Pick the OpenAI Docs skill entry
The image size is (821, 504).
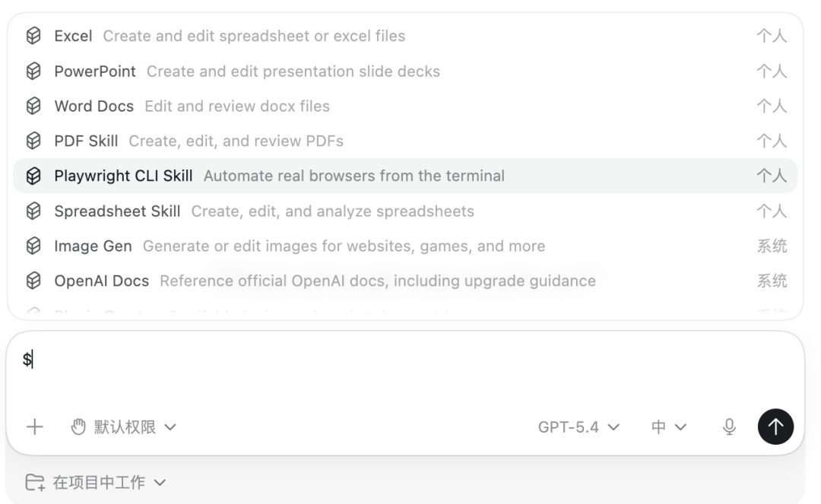[x=101, y=281]
